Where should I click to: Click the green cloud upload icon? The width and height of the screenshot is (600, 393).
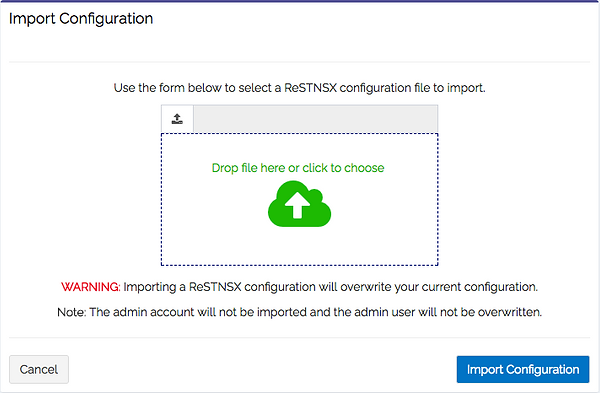(299, 204)
